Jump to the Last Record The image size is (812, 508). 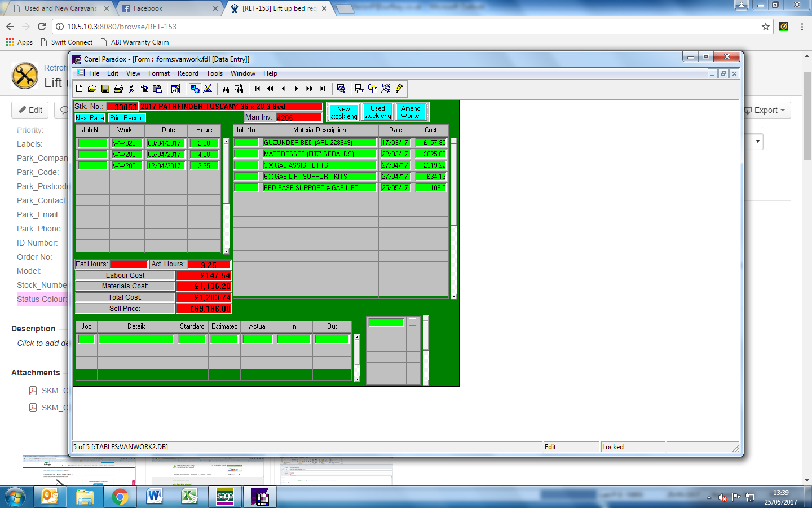[323, 89]
